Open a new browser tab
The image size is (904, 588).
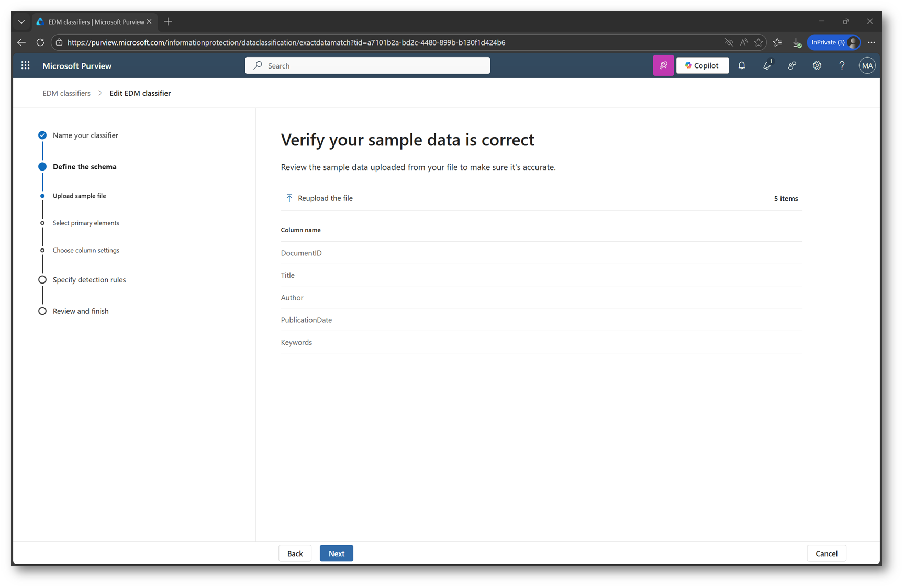tap(168, 21)
